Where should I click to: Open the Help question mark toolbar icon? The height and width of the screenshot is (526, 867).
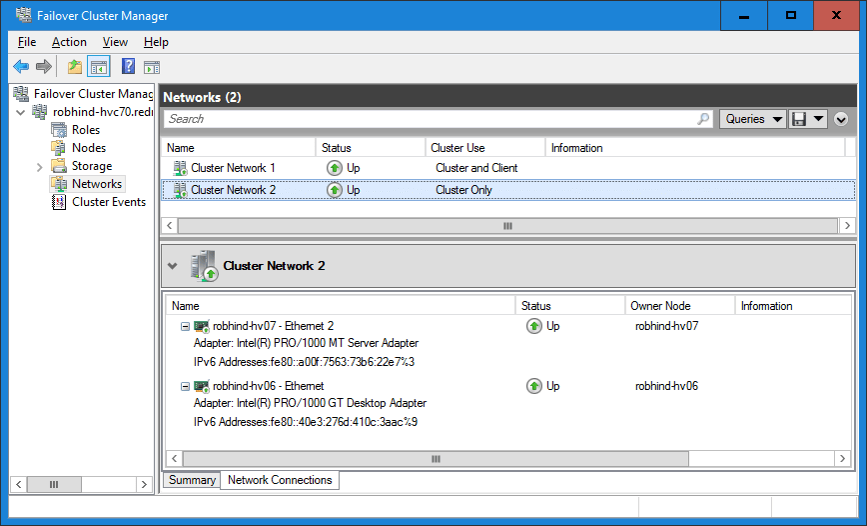128,66
